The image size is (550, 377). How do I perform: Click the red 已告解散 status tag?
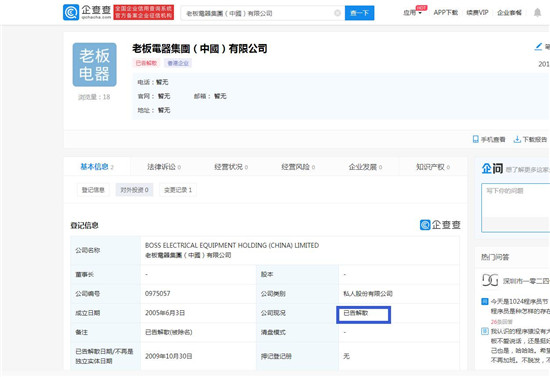pyautogui.click(x=146, y=63)
